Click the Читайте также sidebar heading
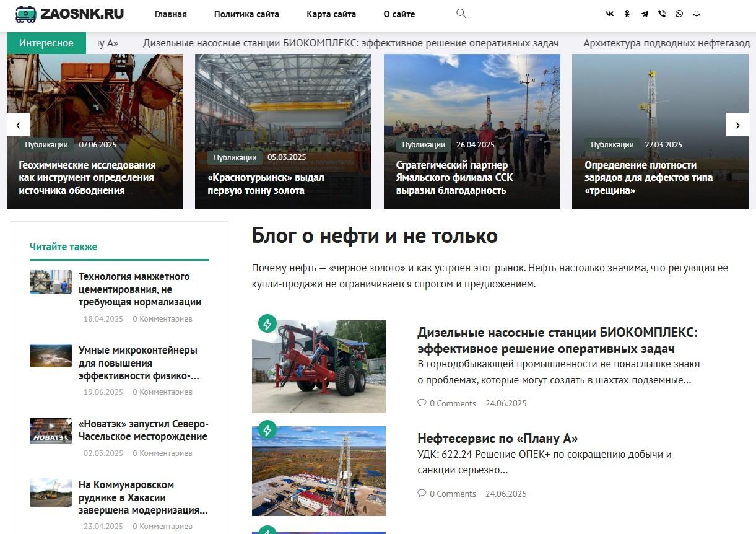756x534 pixels. click(63, 247)
